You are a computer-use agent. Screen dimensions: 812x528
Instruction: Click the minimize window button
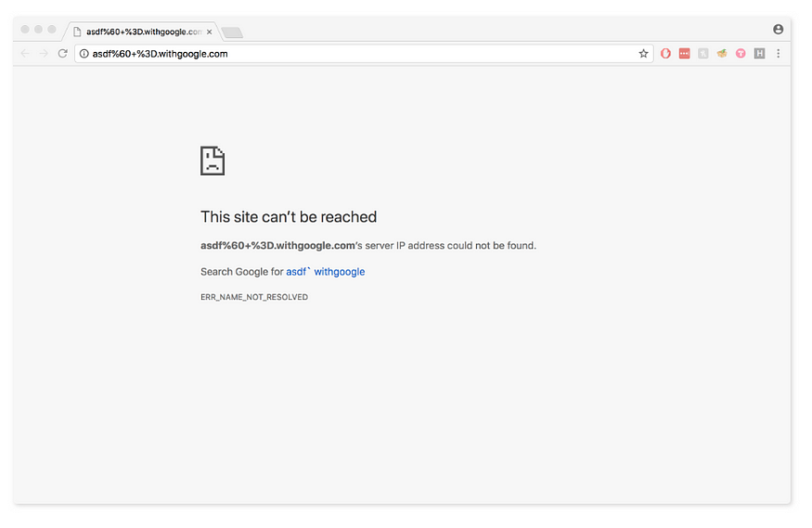(x=38, y=30)
